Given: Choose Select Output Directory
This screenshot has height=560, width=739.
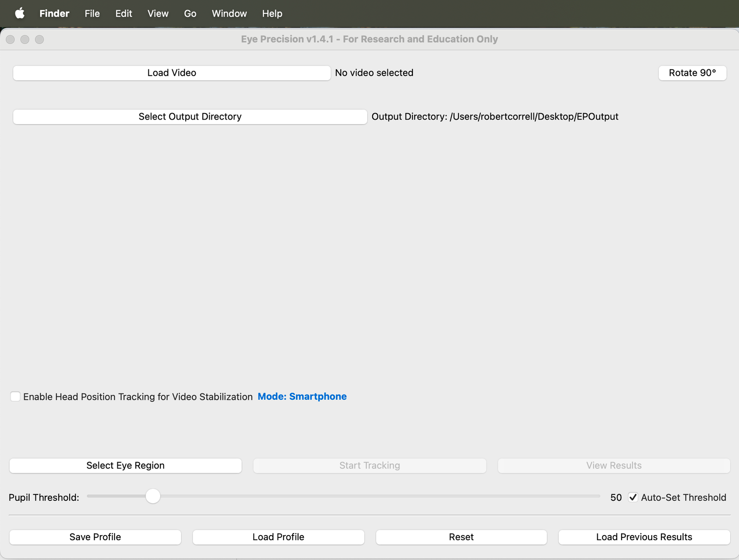Looking at the screenshot, I should pos(190,117).
